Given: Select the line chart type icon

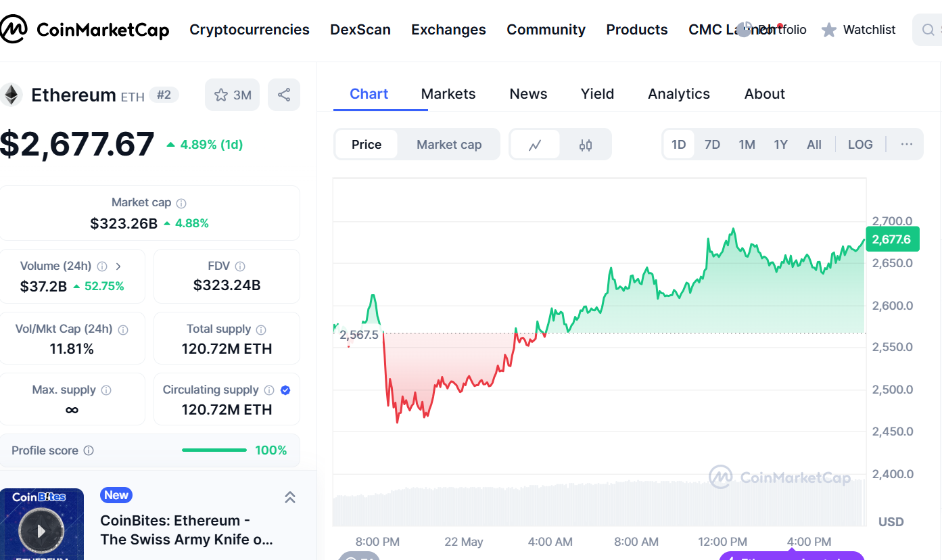Looking at the screenshot, I should pyautogui.click(x=535, y=145).
